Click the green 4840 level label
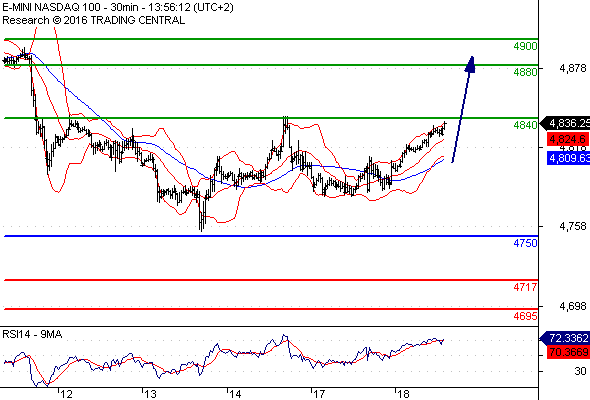 (x=525, y=125)
